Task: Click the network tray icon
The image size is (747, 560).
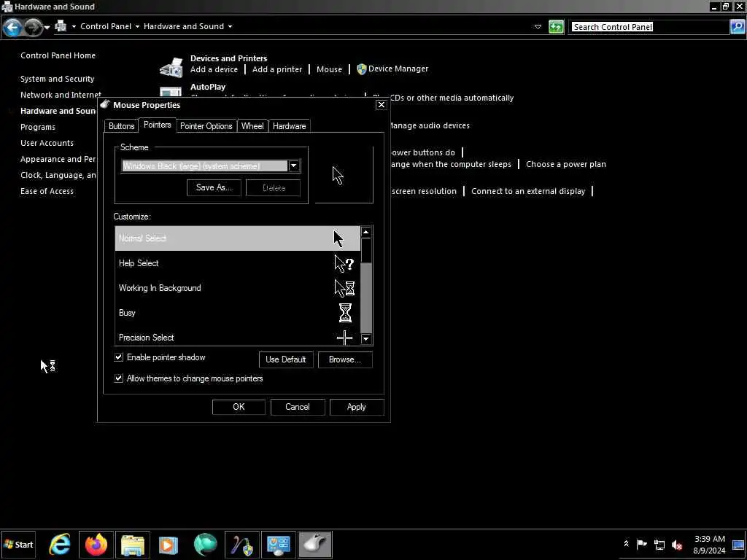Action: coord(659,544)
